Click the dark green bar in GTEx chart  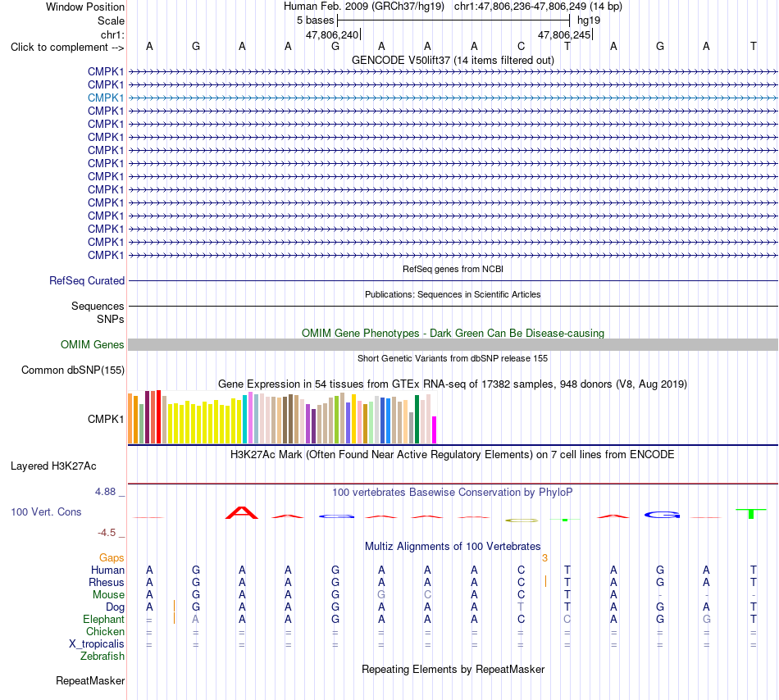pyautogui.click(x=417, y=419)
